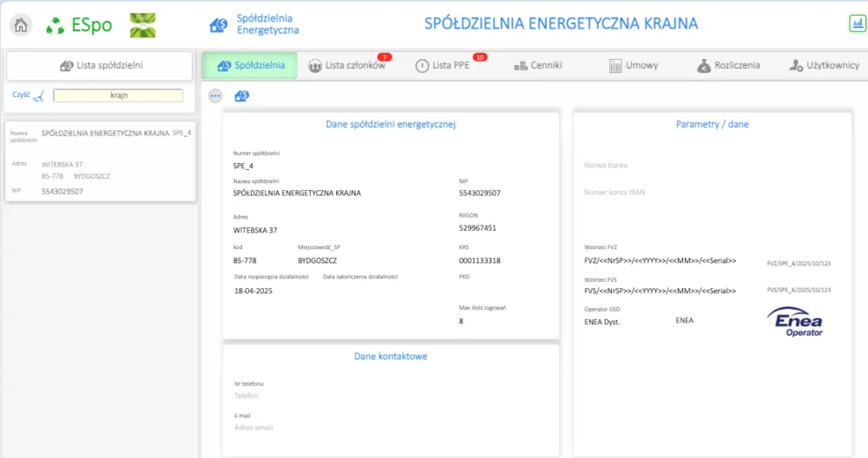
Task: Click the Cenniki price list icon
Action: 520,66
